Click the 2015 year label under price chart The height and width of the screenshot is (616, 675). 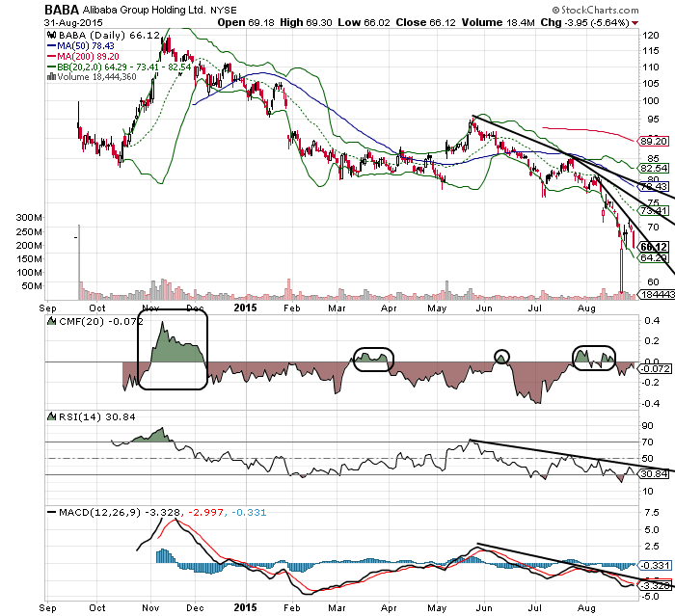coord(245,308)
